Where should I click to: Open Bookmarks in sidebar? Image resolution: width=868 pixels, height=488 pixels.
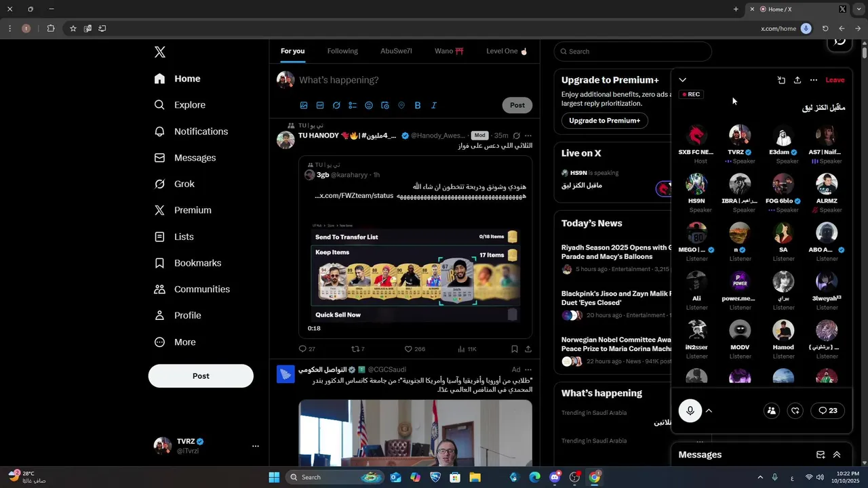click(188, 263)
